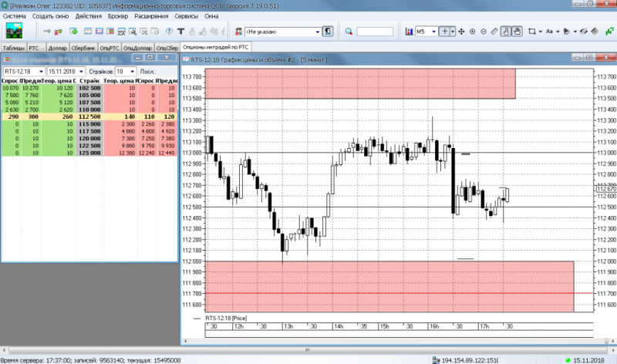Switch to the Сбербанк tab

[83, 48]
